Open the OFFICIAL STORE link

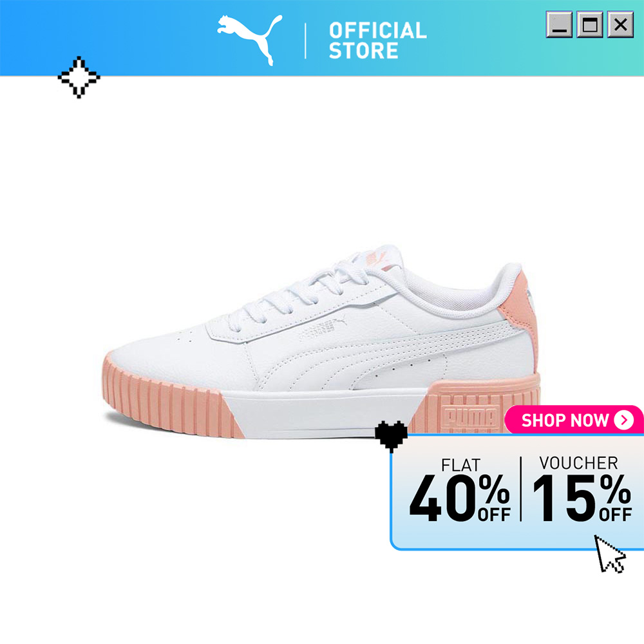377,40
